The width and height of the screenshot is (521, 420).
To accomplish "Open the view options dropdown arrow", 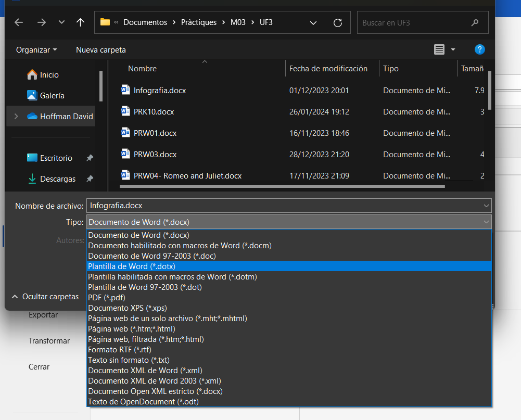I will [x=453, y=49].
